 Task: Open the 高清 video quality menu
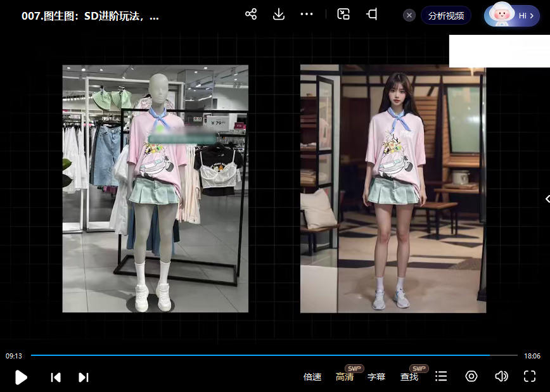click(x=345, y=377)
